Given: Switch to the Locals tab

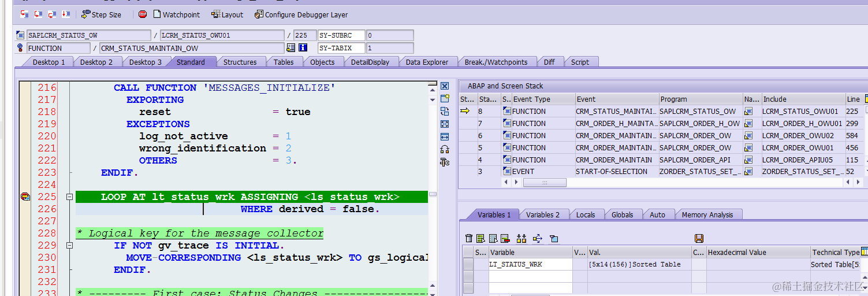Looking at the screenshot, I should [585, 214].
